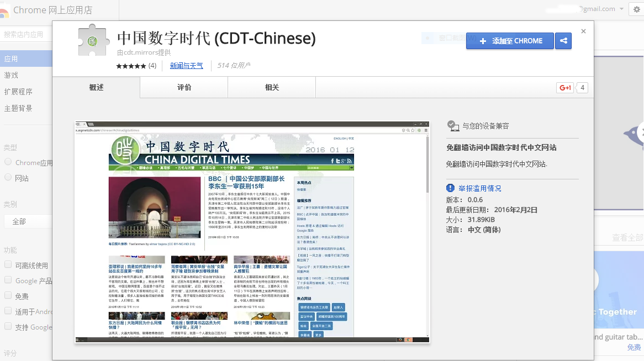Select 应用 in the sidebar

[27, 59]
